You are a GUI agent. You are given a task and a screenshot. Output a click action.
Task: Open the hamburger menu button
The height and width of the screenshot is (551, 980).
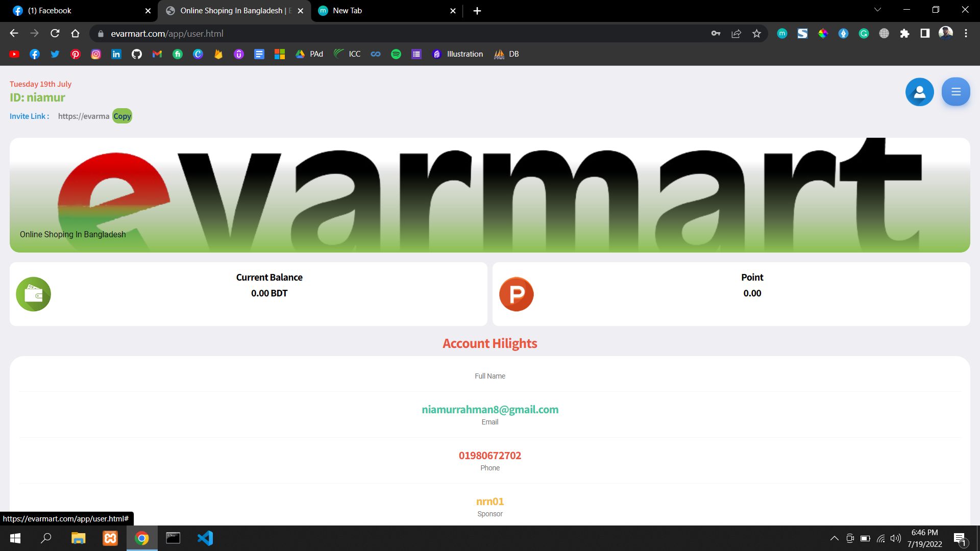955,92
